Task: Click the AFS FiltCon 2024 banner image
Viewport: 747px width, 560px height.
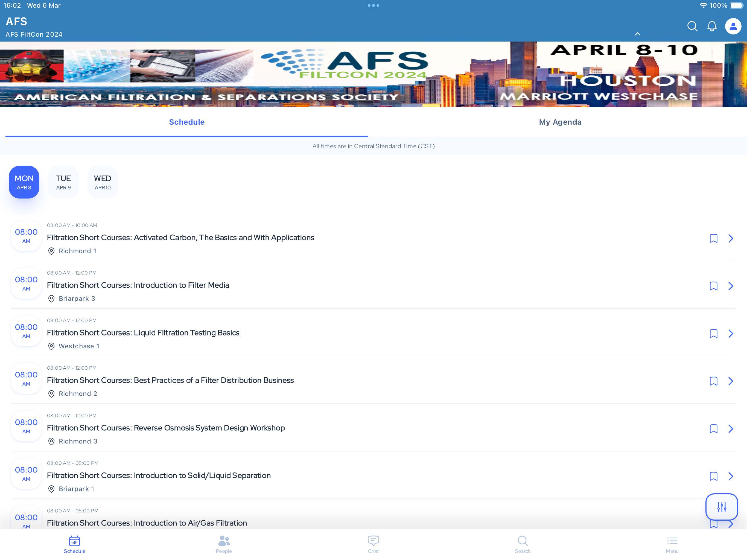Action: 373,74
